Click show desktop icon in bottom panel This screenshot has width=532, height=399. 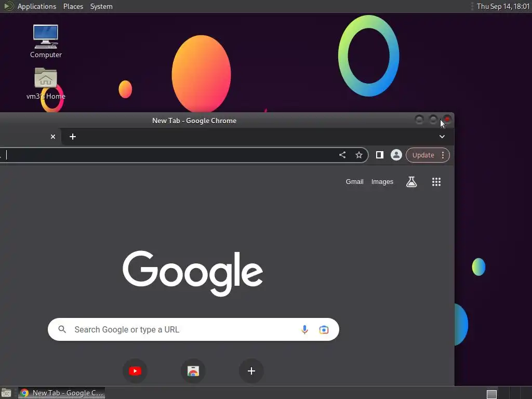(6, 393)
